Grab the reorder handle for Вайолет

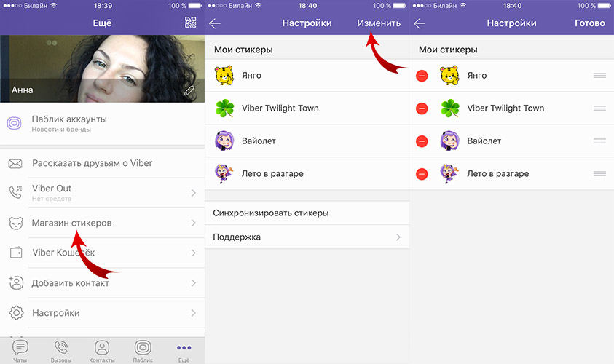(599, 141)
